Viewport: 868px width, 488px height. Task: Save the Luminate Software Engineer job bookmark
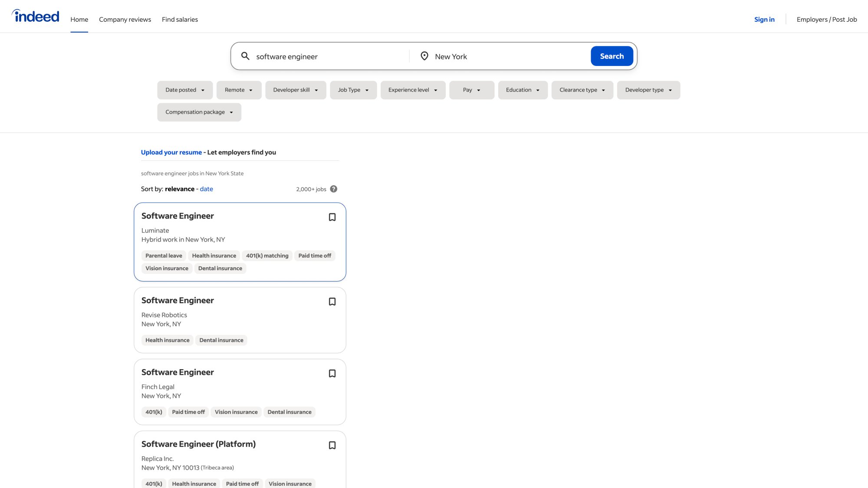(x=332, y=217)
